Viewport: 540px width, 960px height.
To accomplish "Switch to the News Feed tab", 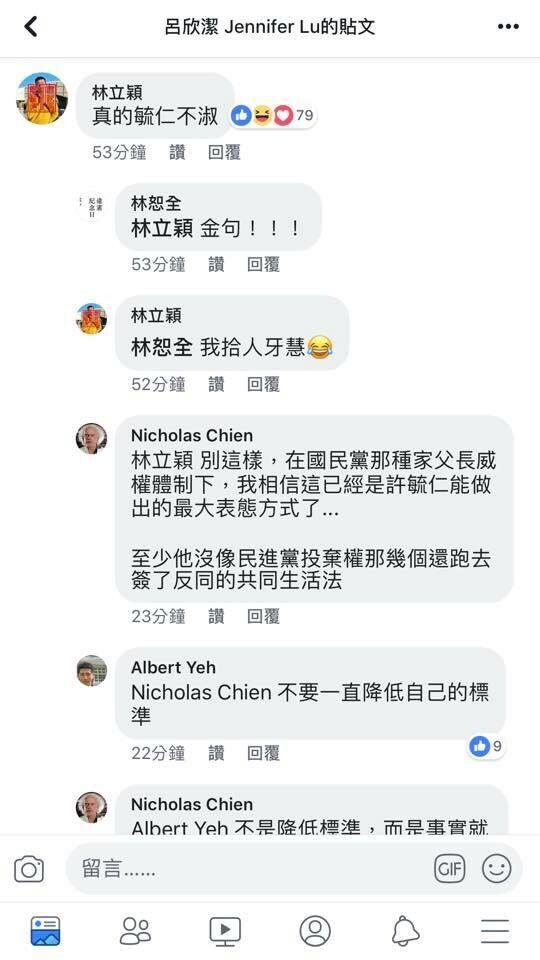I will tap(46, 931).
